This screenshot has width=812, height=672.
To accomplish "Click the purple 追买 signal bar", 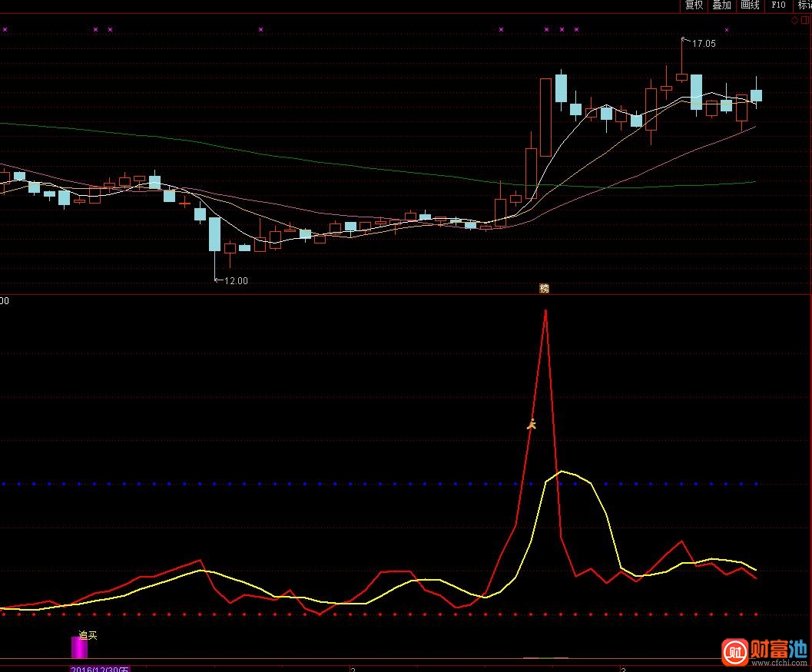I will click(79, 647).
